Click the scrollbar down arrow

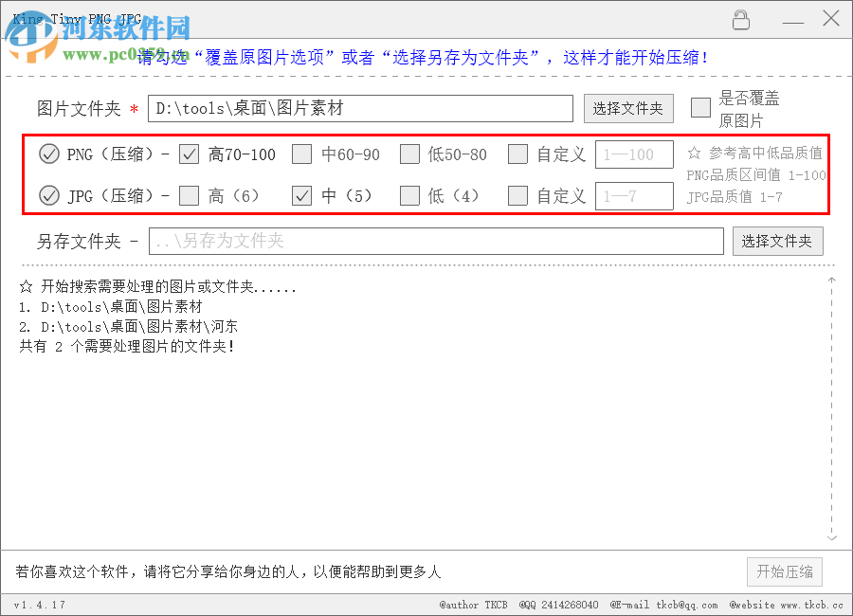(831, 536)
